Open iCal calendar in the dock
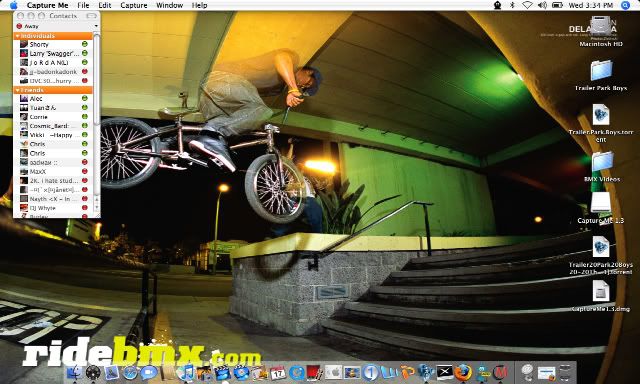This screenshot has width=640, height=384. [x=278, y=373]
